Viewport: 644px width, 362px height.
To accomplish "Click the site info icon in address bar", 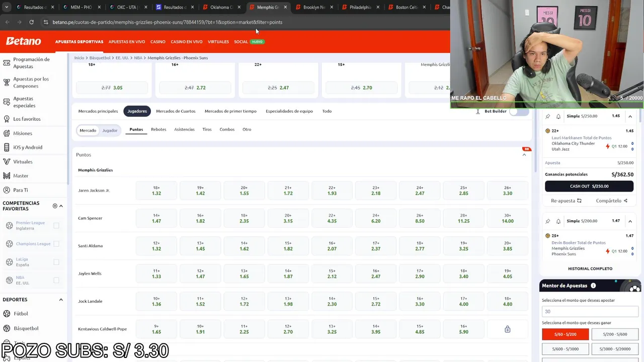I will (x=46, y=22).
